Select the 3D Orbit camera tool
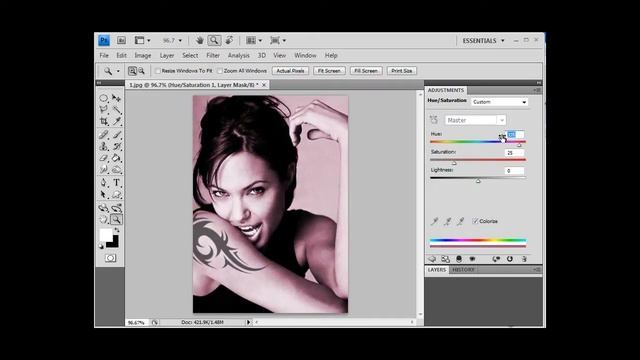 point(116,208)
